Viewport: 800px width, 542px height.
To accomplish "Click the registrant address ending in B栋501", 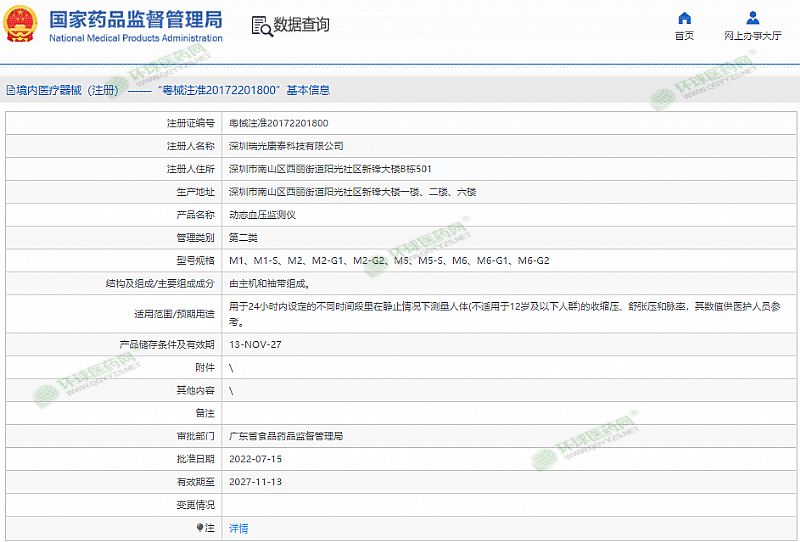I will pos(330,169).
